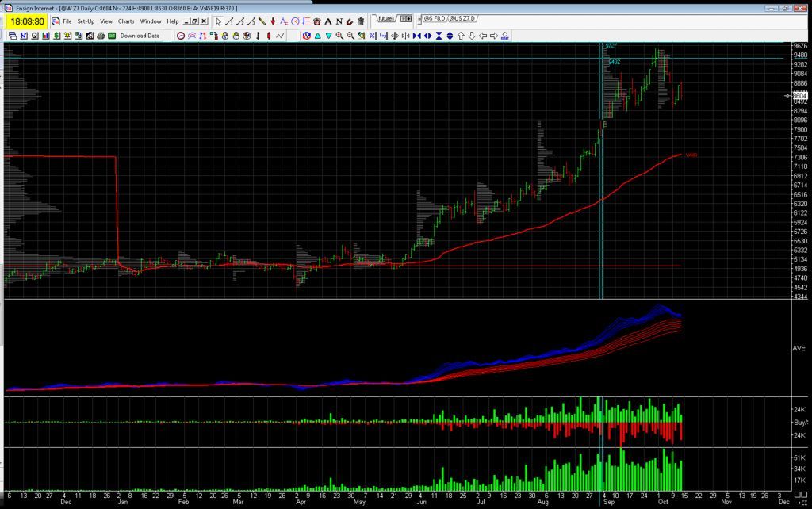812x509 pixels.
Task: Toggle the percent scale button
Action: tap(373, 36)
